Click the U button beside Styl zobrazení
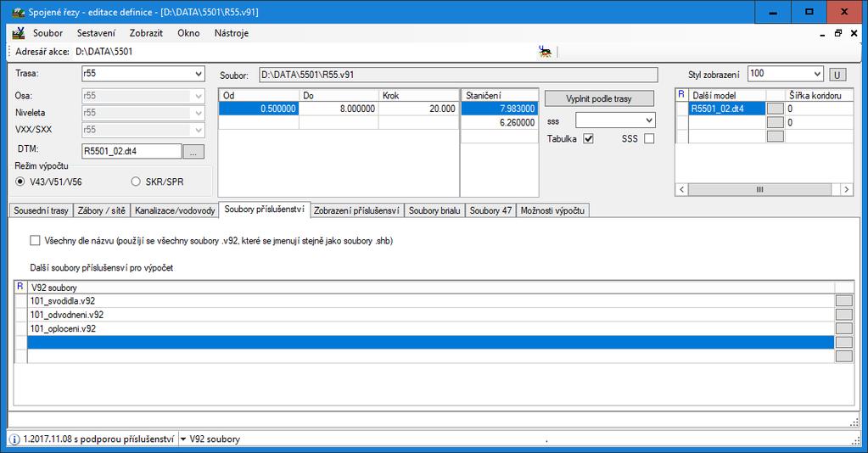868x453 pixels. [837, 75]
